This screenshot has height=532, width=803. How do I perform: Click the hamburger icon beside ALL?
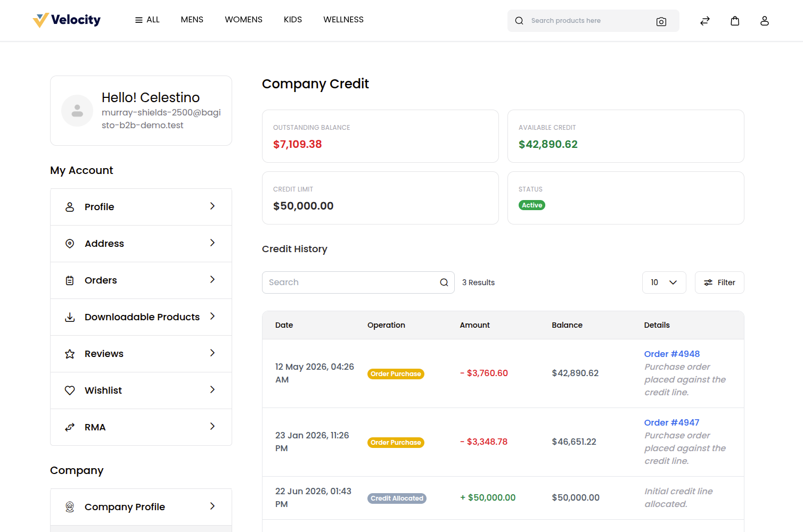[x=139, y=20]
